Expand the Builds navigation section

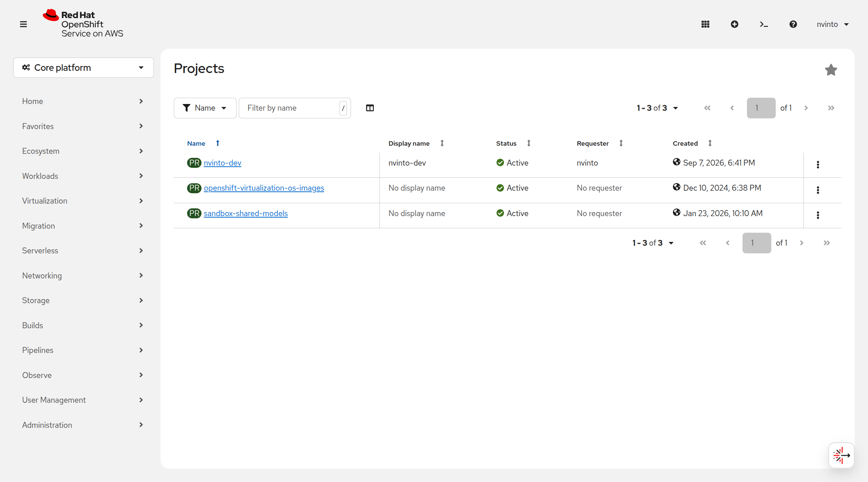(83, 325)
